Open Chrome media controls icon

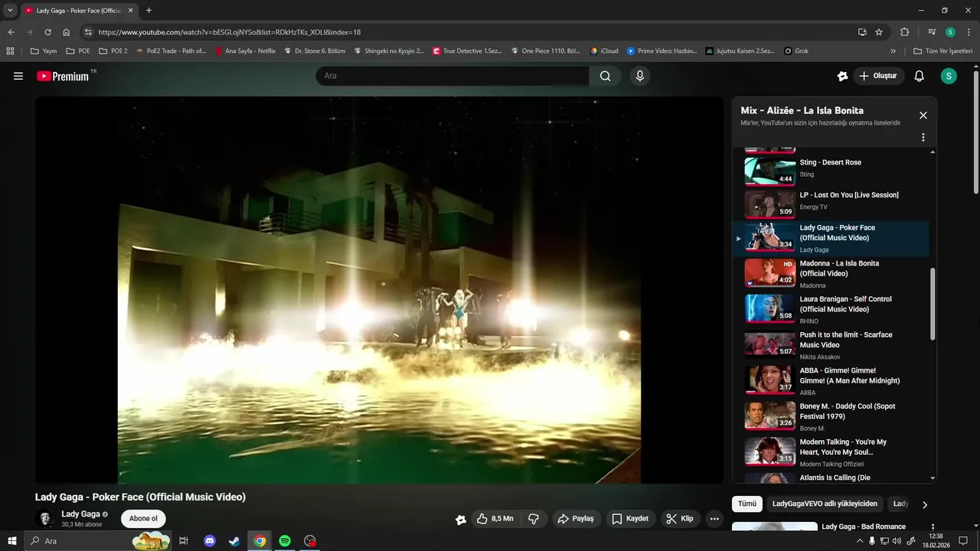pos(932,32)
